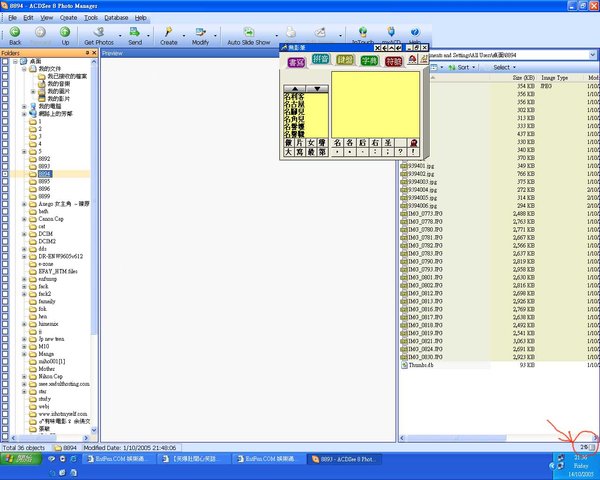Click the Windows Start button

21,459
